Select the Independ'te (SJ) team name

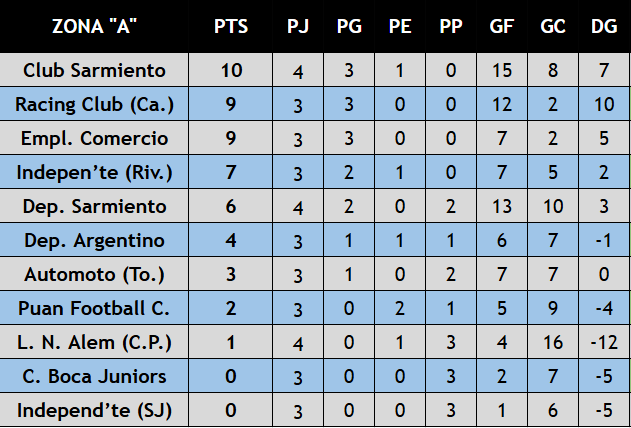[x=94, y=410]
